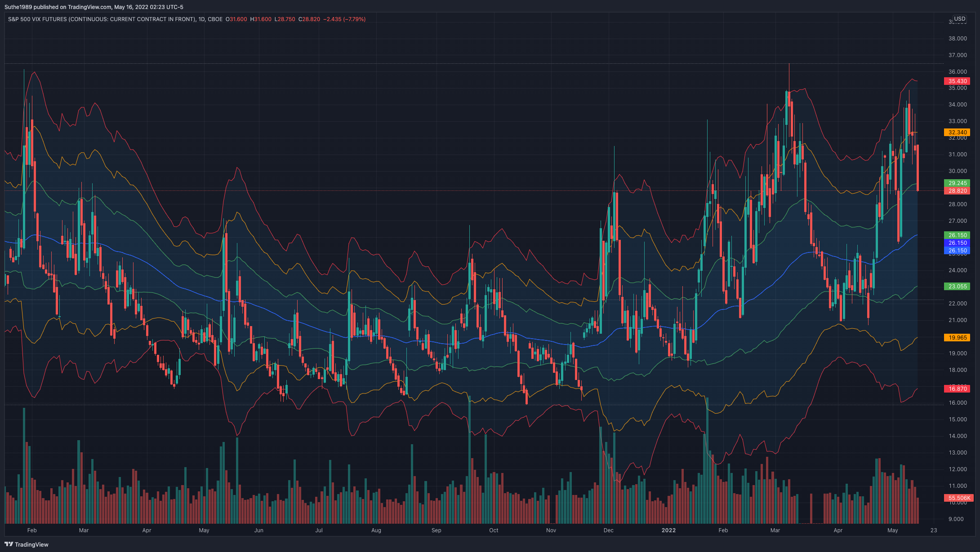Click the red 16.870 lower band label
Viewport: 980px width, 552px height.
[958, 389]
